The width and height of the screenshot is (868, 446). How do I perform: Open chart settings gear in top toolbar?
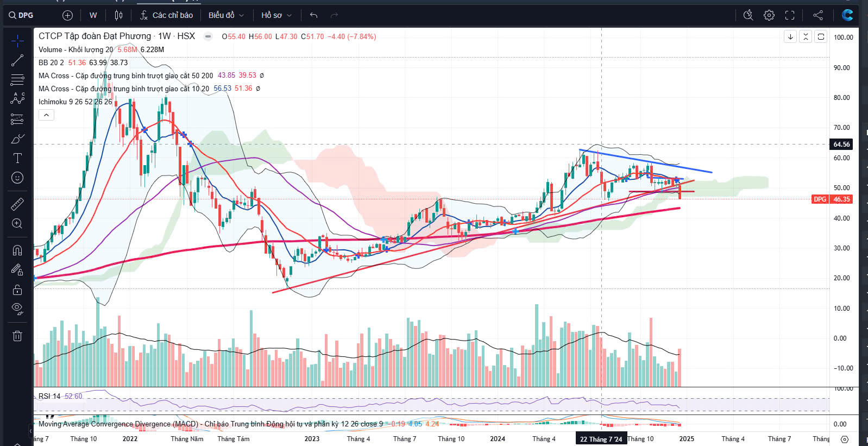(769, 15)
